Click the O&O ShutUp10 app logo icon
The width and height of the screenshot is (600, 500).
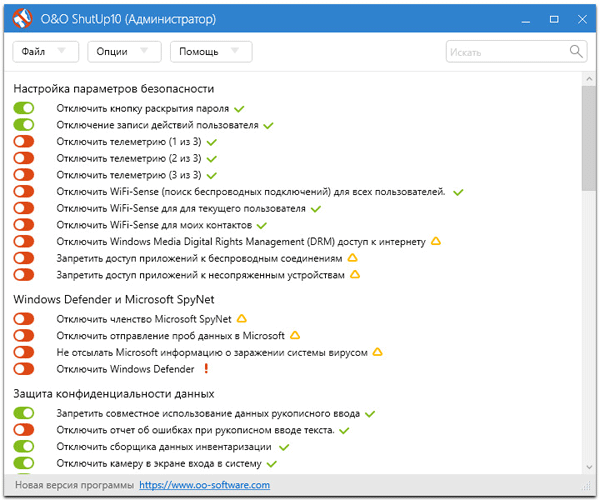(22, 18)
